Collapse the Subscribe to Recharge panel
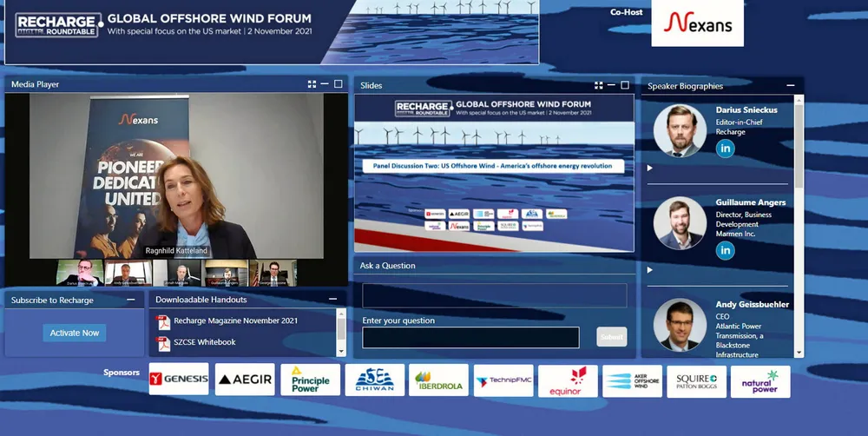Screen dimensions: 868x436 pos(130,300)
